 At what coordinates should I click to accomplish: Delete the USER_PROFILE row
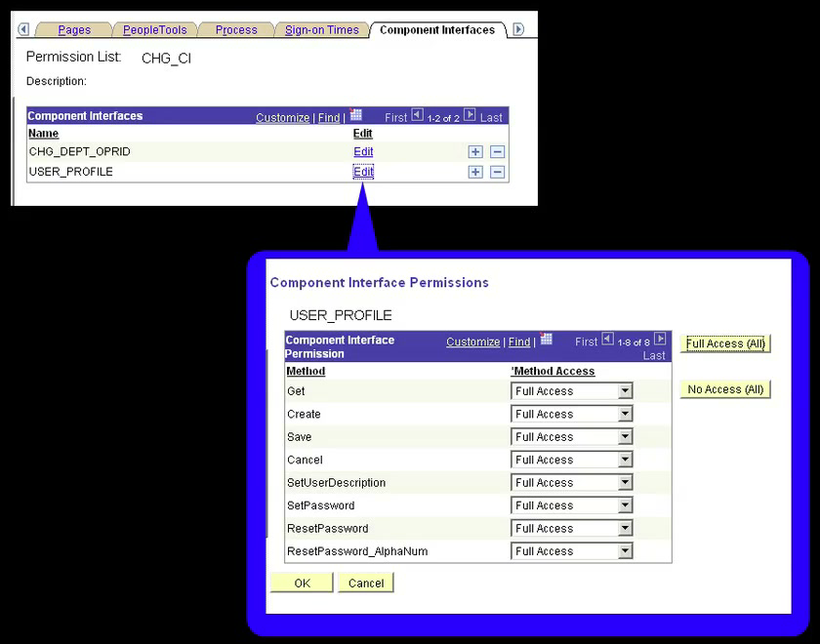497,172
